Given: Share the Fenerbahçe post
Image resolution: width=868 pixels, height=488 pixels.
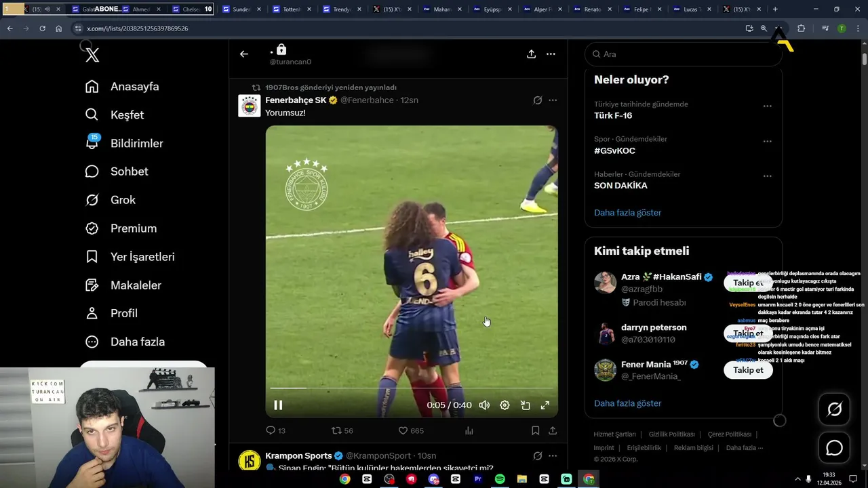Looking at the screenshot, I should click(553, 430).
